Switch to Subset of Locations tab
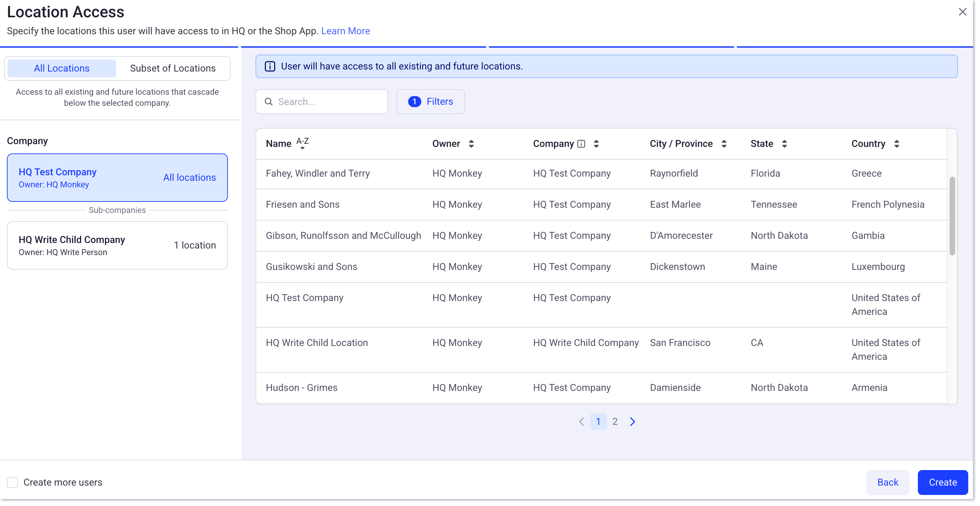 (173, 68)
